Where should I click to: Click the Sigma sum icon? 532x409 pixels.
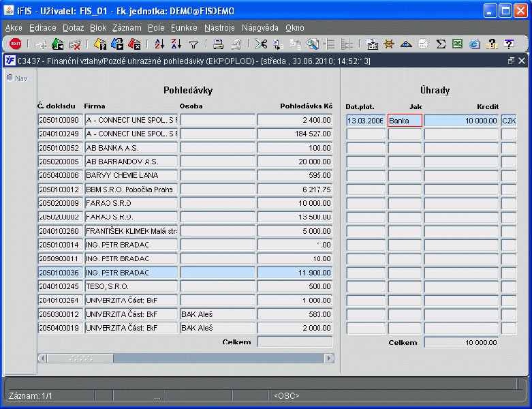pyautogui.click(x=441, y=44)
